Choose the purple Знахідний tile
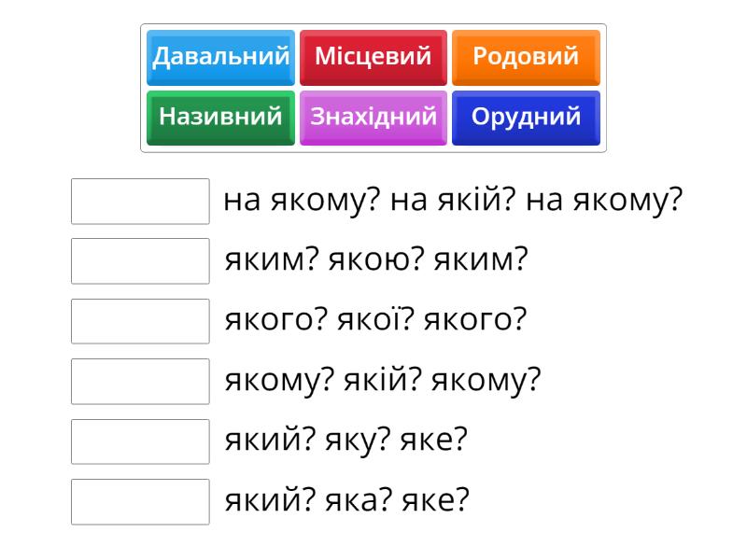747x560 pixels. pos(373,118)
